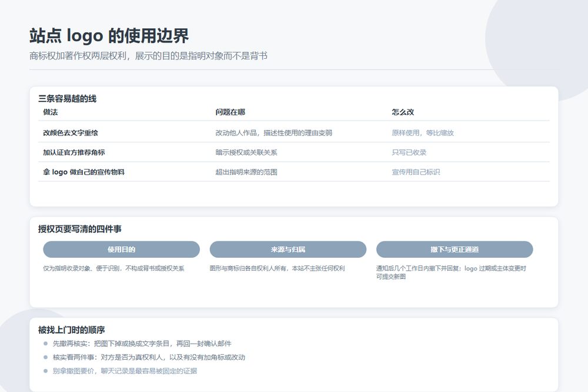Click the heading 授权页要写清的四件事

tap(80, 229)
